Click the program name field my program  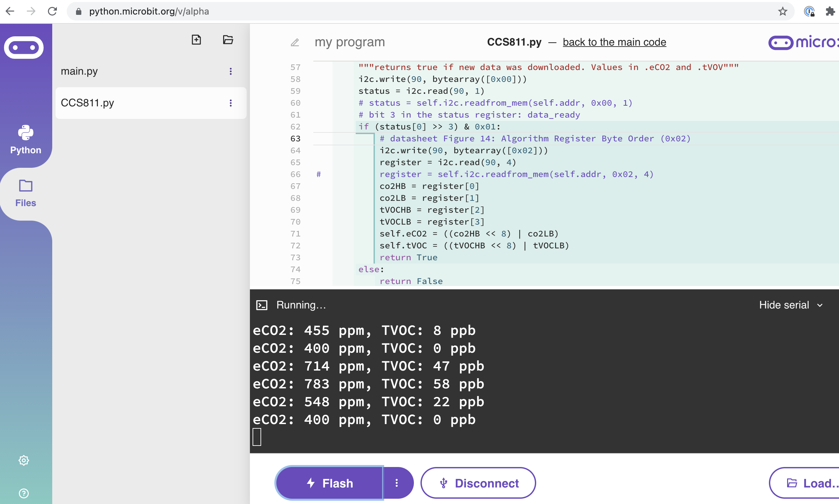click(349, 42)
